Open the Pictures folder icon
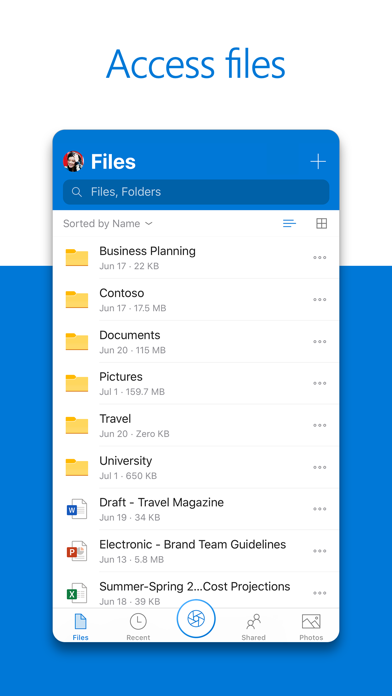This screenshot has width=392, height=696. point(77,384)
